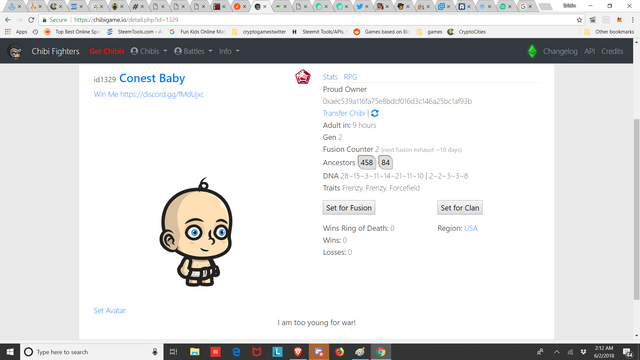Screen dimensions: 640x360
Task: Open the CryptoCities bookmark
Action: point(467,31)
